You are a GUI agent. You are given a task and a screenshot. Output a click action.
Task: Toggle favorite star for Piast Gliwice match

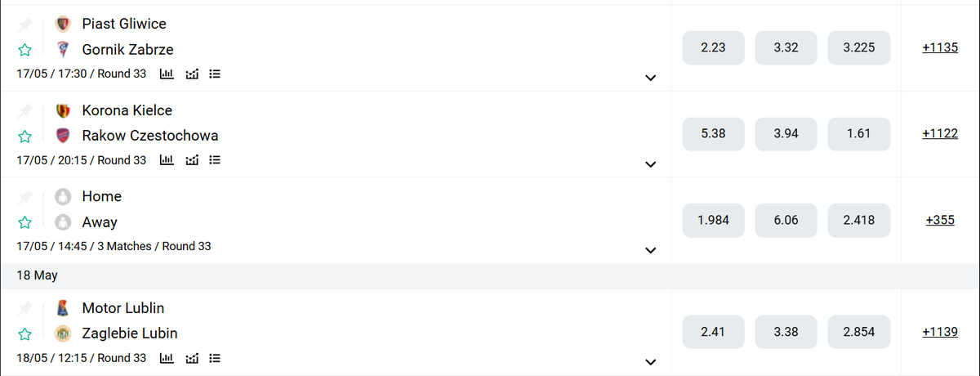coord(25,50)
